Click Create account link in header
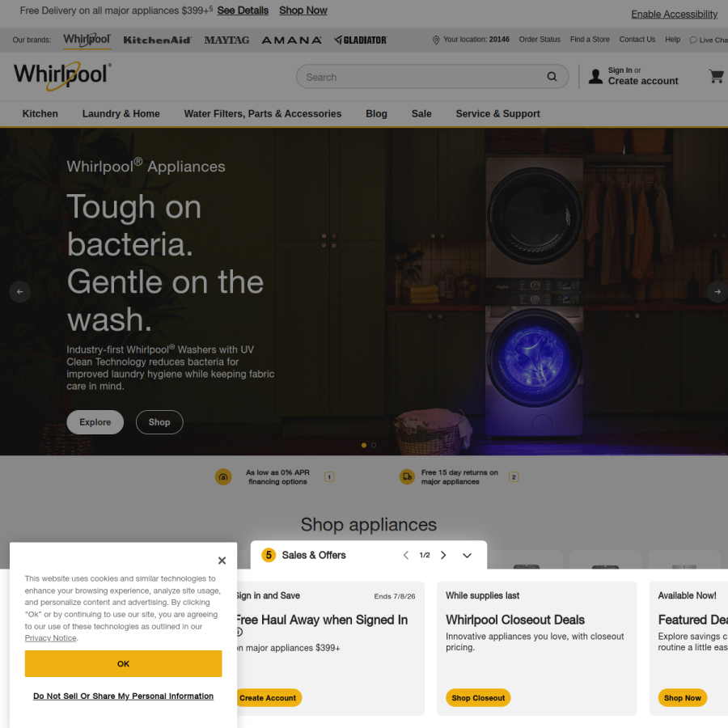This screenshot has width=728, height=728. coord(643,81)
